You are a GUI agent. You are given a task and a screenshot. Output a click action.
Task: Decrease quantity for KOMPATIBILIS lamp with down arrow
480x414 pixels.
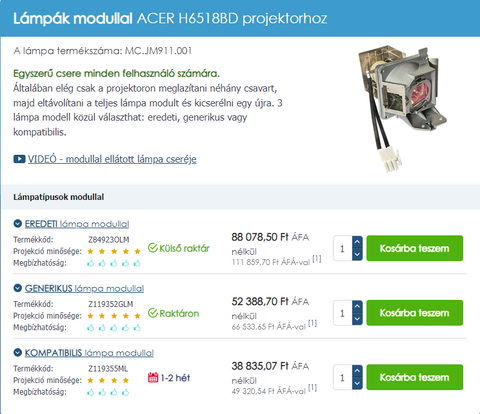click(x=357, y=383)
